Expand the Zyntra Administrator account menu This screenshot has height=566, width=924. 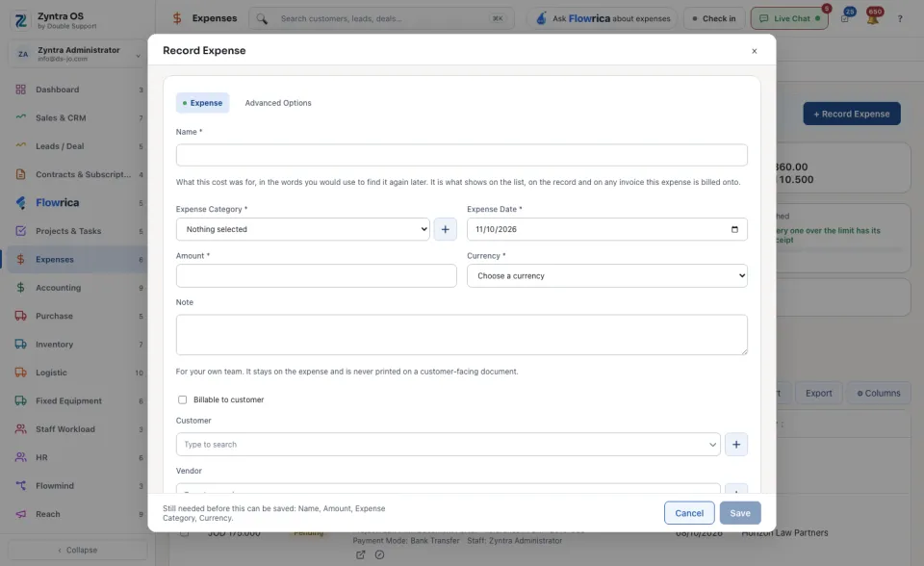point(78,54)
